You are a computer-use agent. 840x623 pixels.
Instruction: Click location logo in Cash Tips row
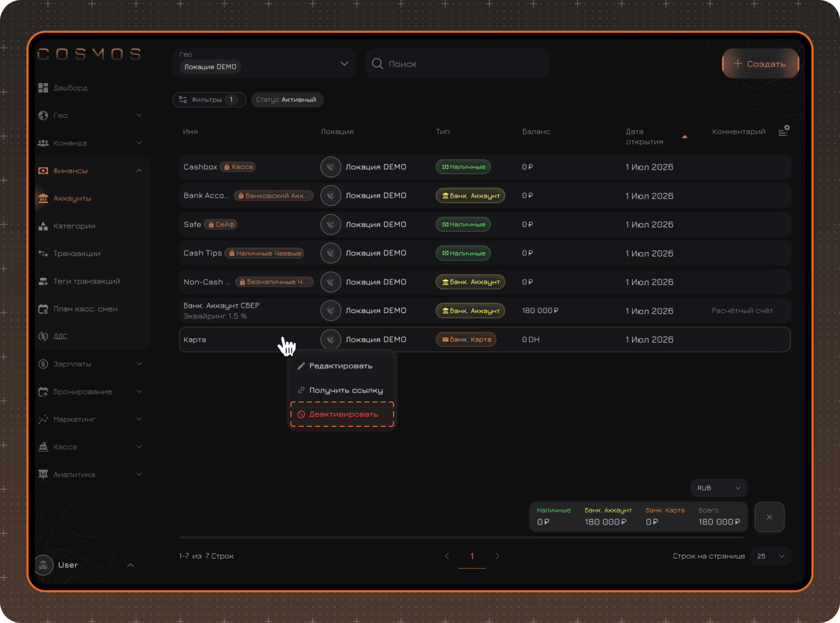(331, 253)
